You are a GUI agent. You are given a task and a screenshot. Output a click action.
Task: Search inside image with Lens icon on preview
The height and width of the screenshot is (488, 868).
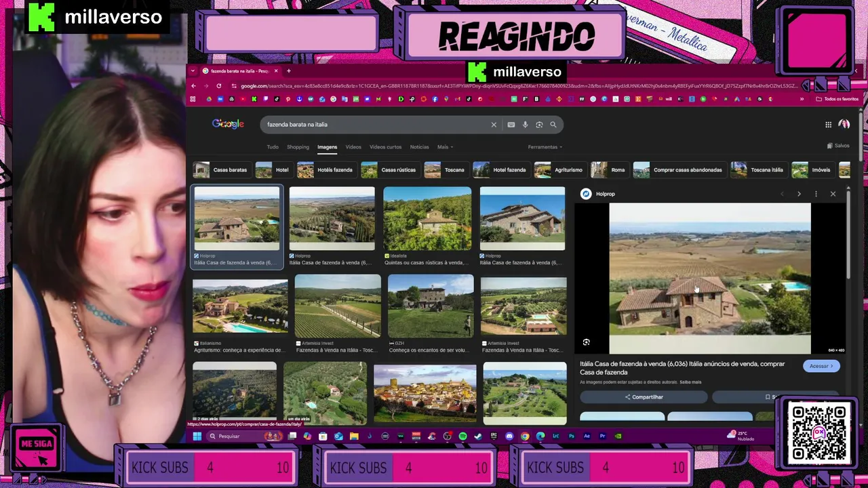pos(587,342)
